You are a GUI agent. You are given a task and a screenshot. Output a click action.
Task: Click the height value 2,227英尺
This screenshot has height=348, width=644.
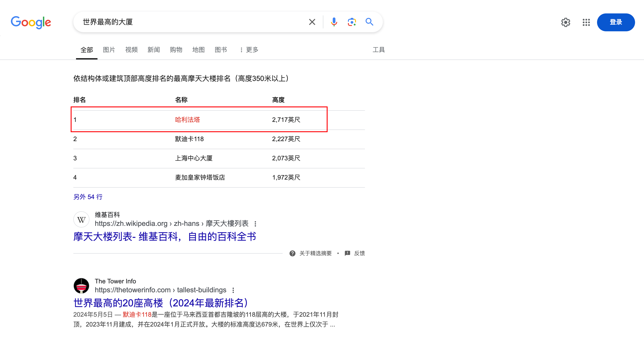coord(286,139)
